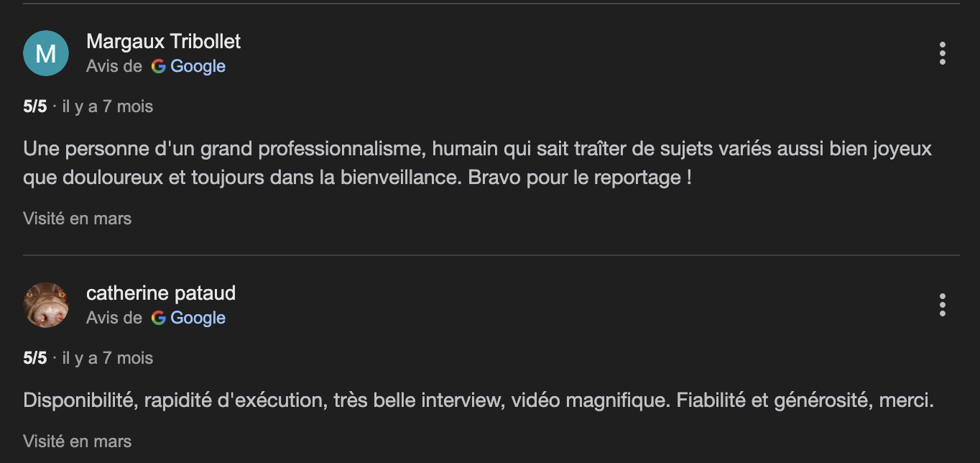
Task: Click "Visité en mars" under Margaux's review
Action: [78, 218]
